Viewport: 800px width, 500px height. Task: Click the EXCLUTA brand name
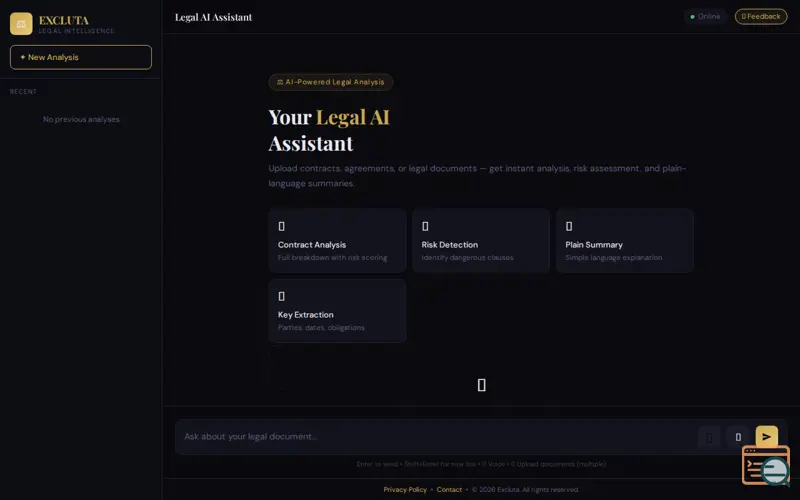pyautogui.click(x=64, y=20)
